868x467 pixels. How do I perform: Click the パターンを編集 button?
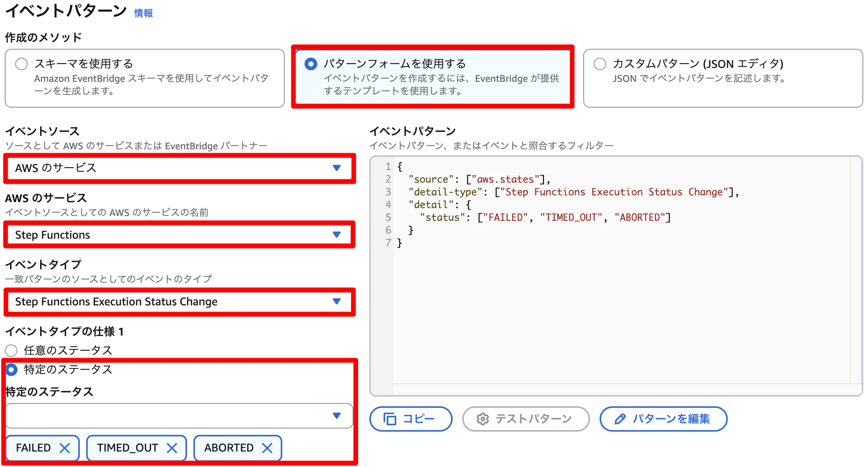pyautogui.click(x=663, y=419)
